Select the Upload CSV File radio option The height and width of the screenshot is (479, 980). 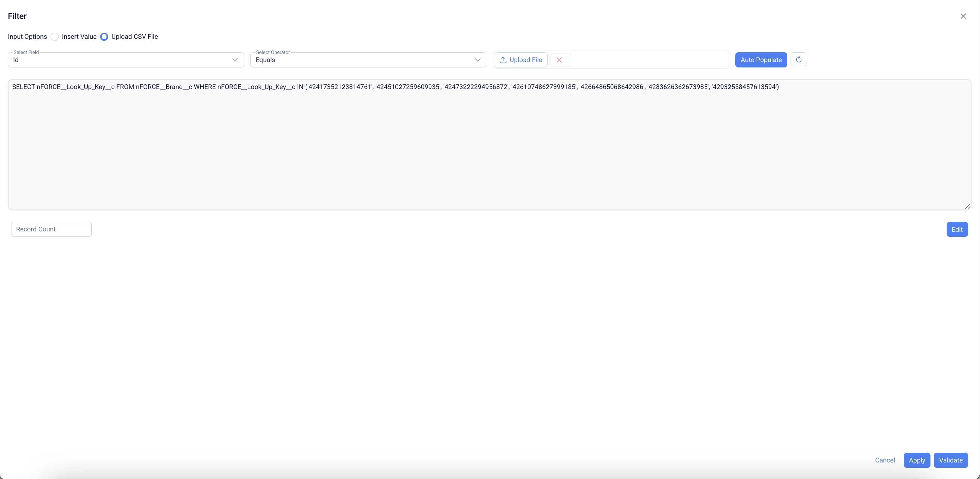104,36
